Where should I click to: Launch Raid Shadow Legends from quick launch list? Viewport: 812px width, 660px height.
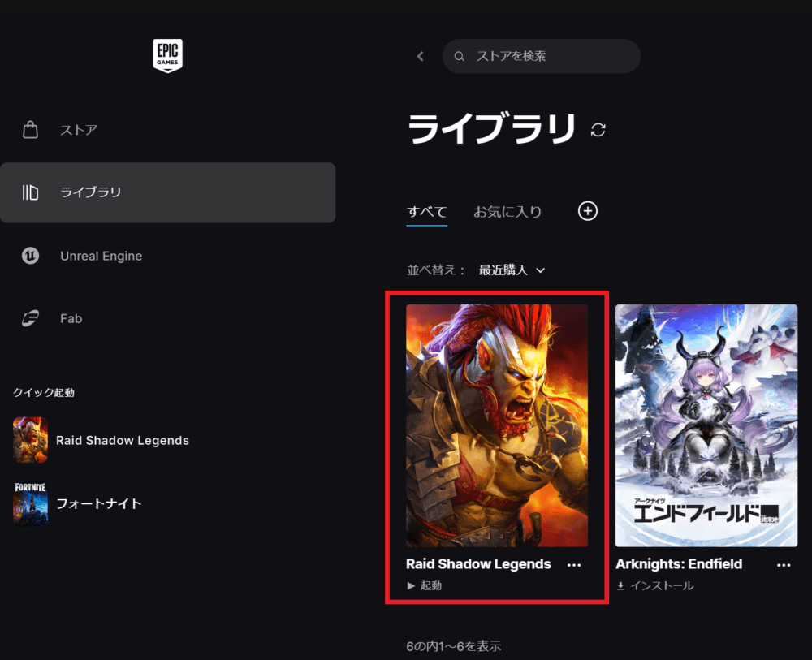(x=123, y=440)
